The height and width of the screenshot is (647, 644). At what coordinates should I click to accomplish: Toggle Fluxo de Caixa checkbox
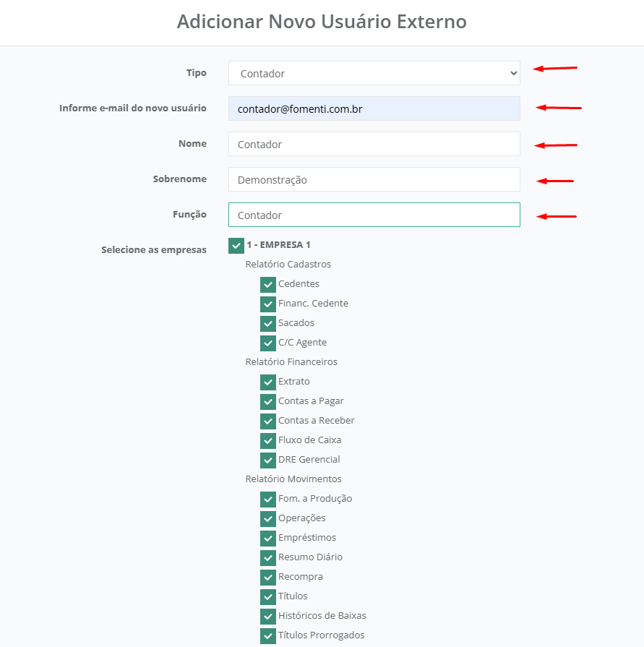point(268,440)
